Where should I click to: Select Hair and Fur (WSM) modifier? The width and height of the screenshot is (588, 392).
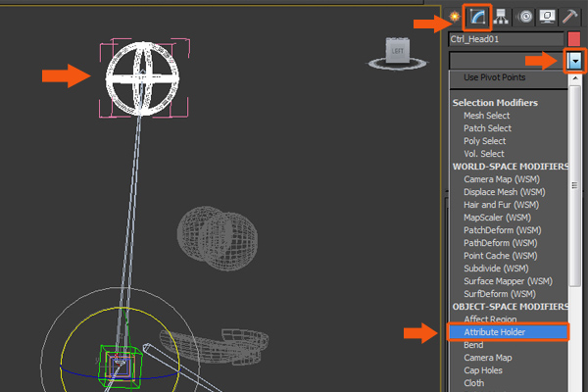[x=502, y=205]
